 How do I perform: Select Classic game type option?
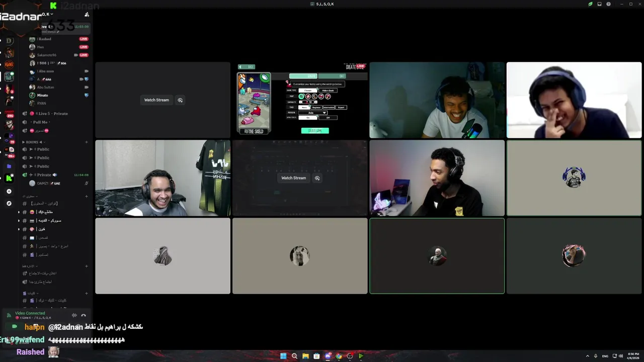(x=308, y=90)
